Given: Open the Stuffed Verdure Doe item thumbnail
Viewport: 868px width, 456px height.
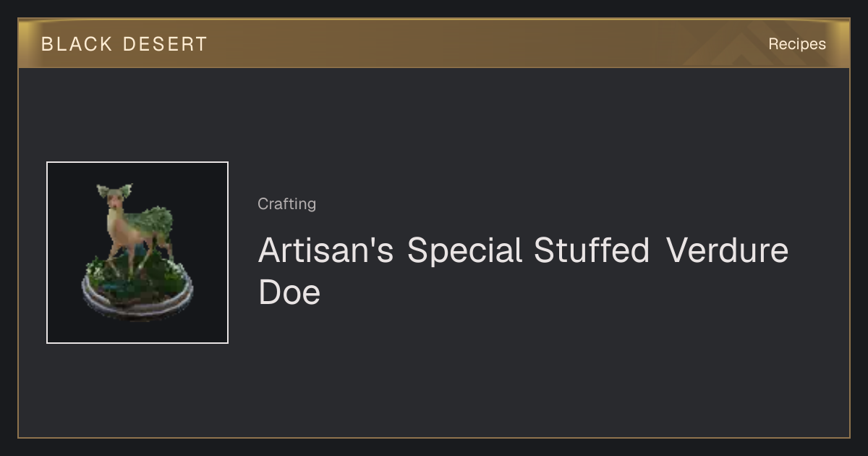Looking at the screenshot, I should click(x=137, y=253).
